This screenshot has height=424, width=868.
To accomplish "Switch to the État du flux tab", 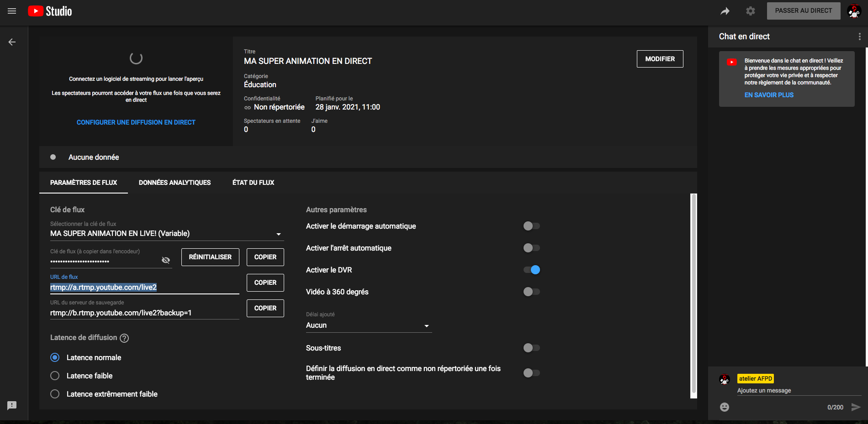I will [253, 183].
